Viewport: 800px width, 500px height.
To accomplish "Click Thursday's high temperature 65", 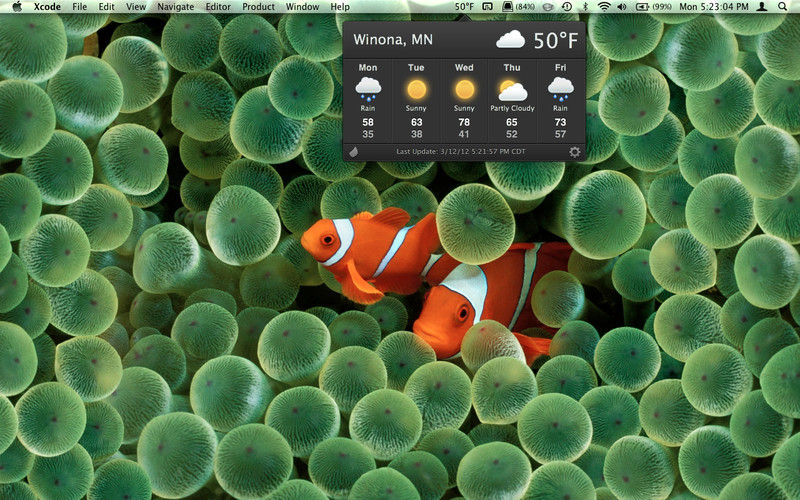I will [x=512, y=122].
